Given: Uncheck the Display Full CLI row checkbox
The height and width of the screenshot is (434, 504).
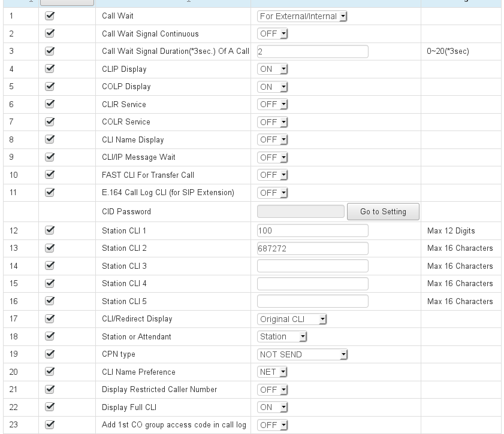Looking at the screenshot, I should (x=50, y=407).
